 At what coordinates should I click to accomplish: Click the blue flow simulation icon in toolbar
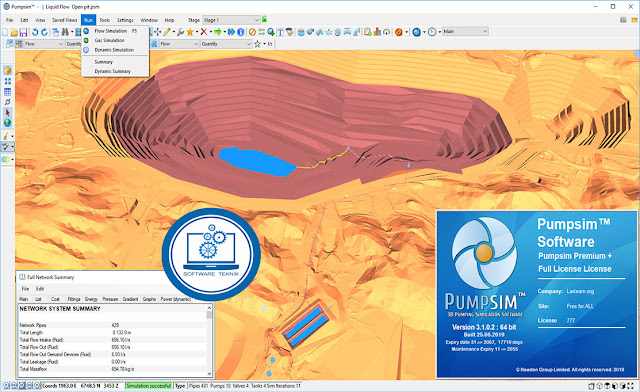(x=416, y=32)
